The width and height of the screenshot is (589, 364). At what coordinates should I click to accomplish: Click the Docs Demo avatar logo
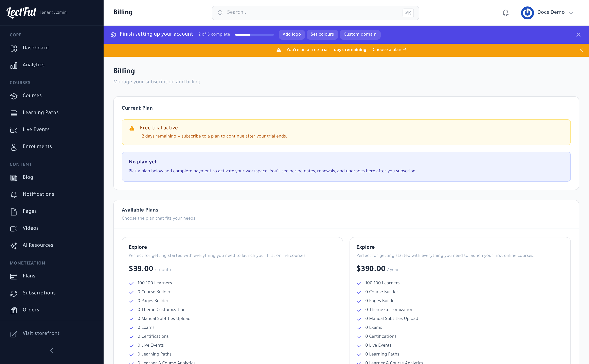[x=527, y=13]
